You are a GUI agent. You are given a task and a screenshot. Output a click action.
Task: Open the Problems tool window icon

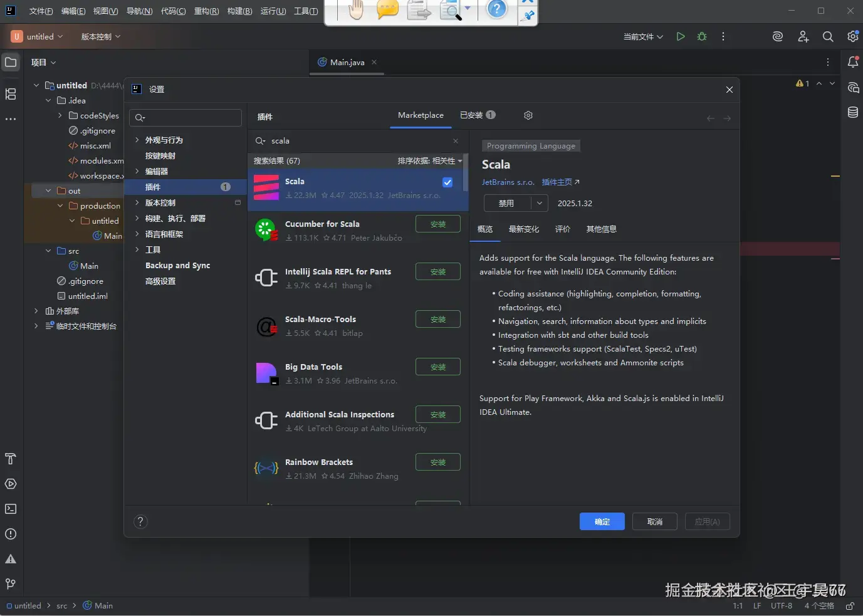11,534
